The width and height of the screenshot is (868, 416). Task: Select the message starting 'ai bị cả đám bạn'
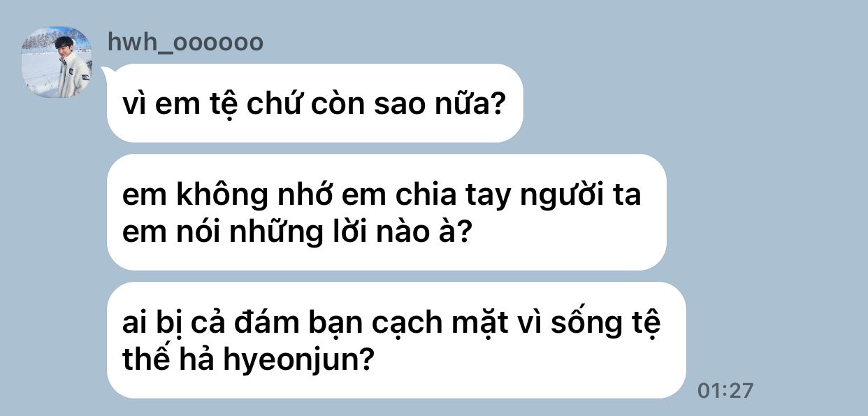[396, 340]
